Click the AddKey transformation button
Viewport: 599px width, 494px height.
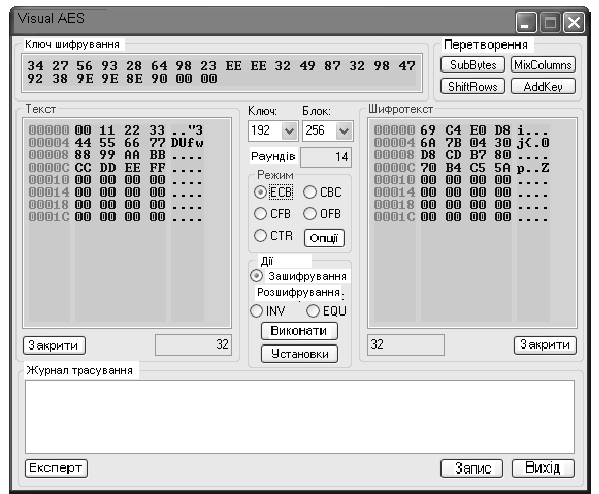pyautogui.click(x=543, y=86)
